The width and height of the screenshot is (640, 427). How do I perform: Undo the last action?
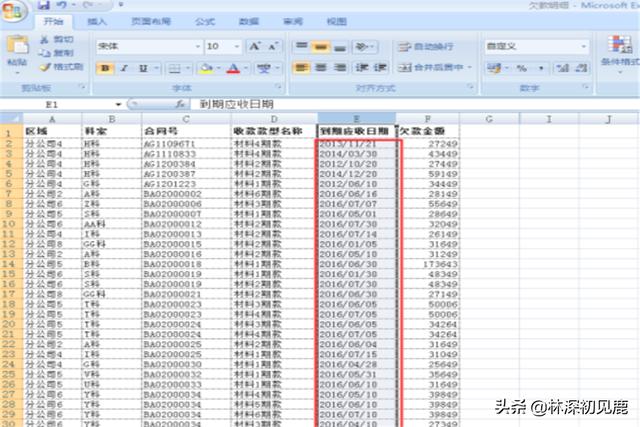[x=62, y=5]
